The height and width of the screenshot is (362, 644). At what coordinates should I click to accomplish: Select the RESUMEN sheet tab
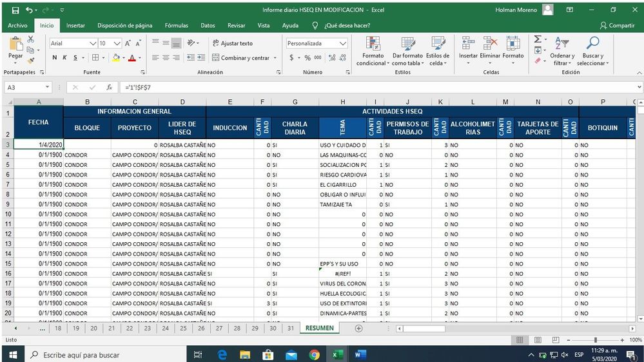point(320,329)
